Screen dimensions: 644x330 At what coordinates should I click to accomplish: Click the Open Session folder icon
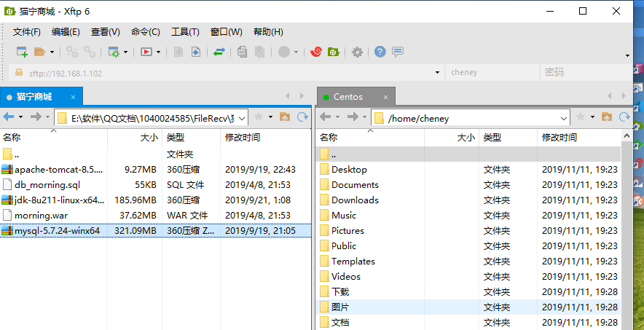pyautogui.click(x=39, y=52)
